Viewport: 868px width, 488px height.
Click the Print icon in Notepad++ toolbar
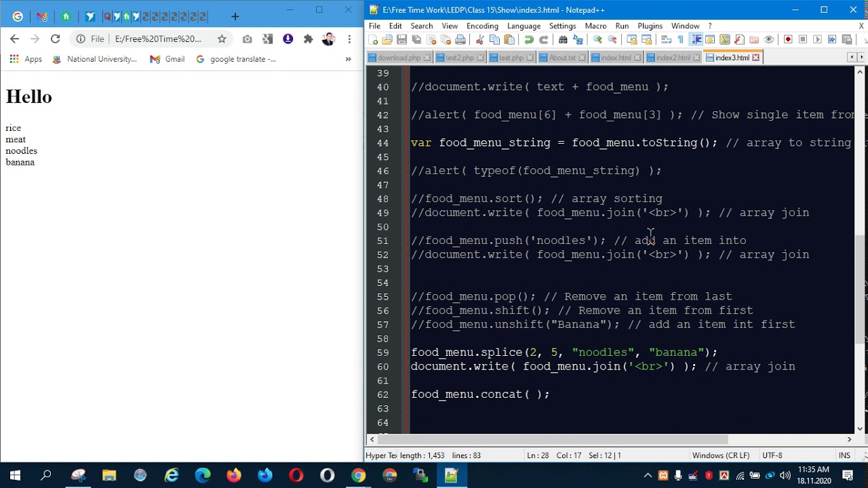click(460, 39)
